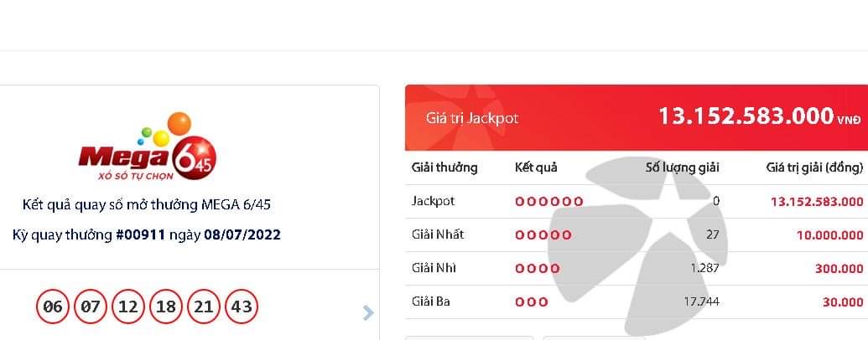Click lottery ball number 12
Viewport: 868px width, 340px height.
click(x=127, y=307)
